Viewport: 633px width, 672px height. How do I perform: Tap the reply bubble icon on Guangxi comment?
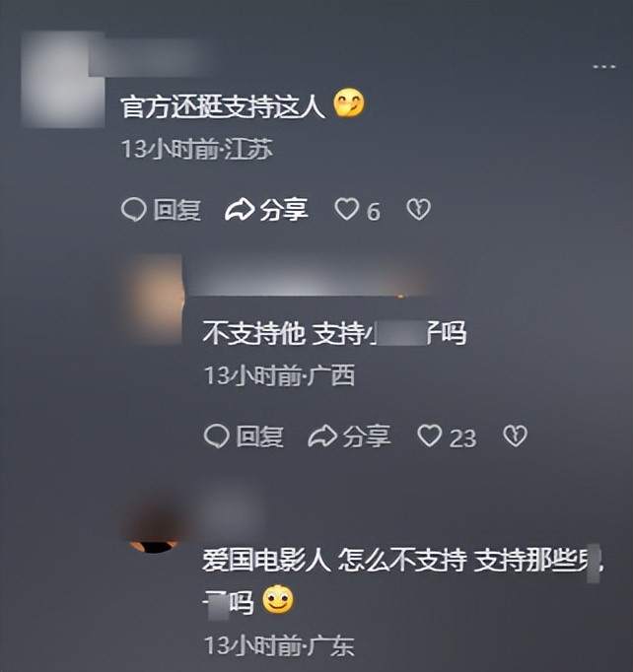click(217, 437)
